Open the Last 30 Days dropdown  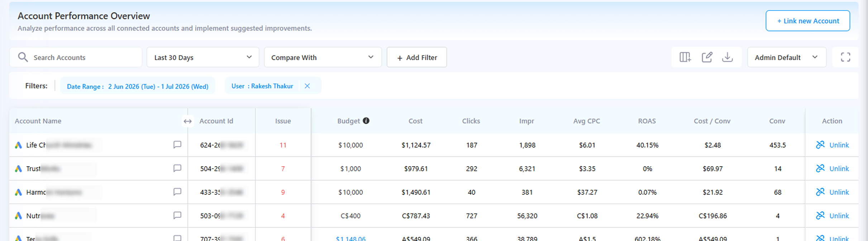(x=203, y=57)
